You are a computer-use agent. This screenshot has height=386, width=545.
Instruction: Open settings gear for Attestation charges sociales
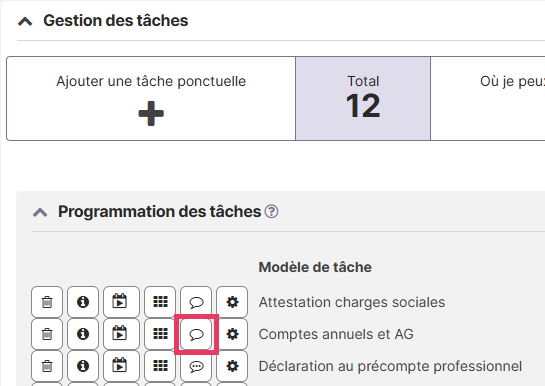pos(232,302)
